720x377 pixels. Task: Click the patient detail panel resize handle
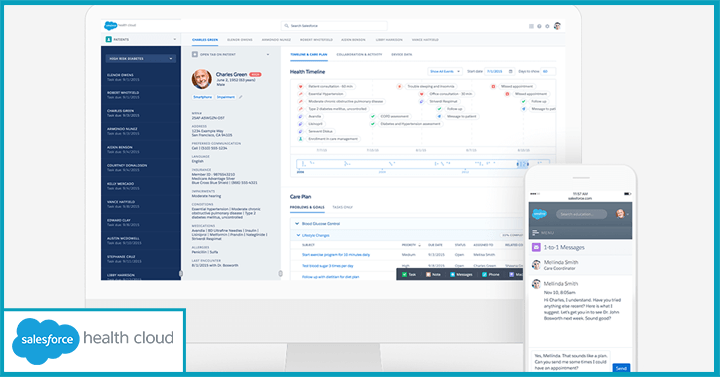click(x=281, y=274)
